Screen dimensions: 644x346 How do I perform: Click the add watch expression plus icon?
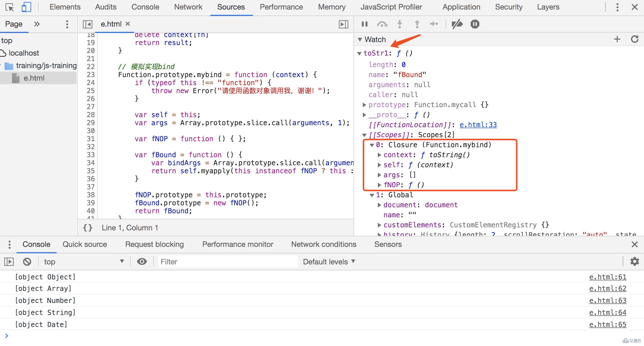tap(617, 40)
